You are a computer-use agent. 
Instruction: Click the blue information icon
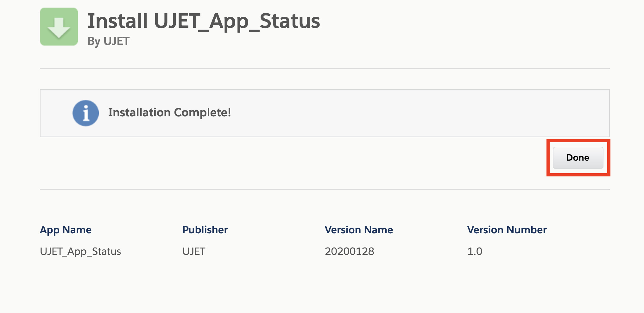(x=85, y=113)
